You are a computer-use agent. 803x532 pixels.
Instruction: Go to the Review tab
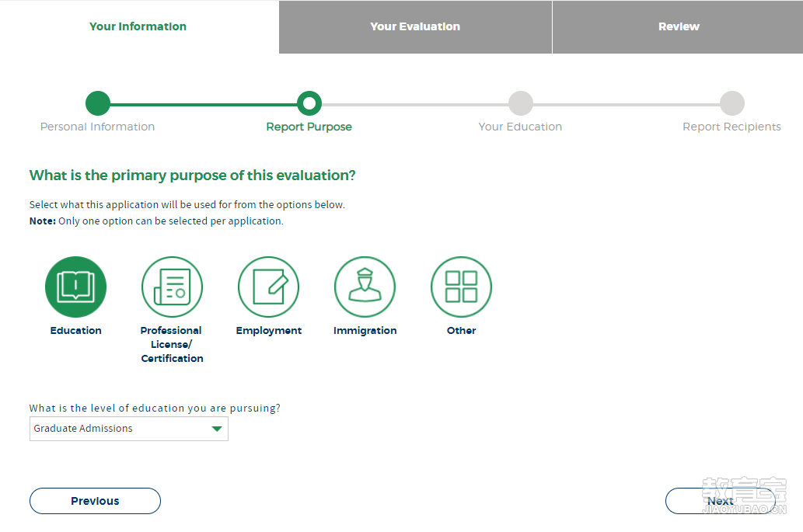click(x=679, y=26)
